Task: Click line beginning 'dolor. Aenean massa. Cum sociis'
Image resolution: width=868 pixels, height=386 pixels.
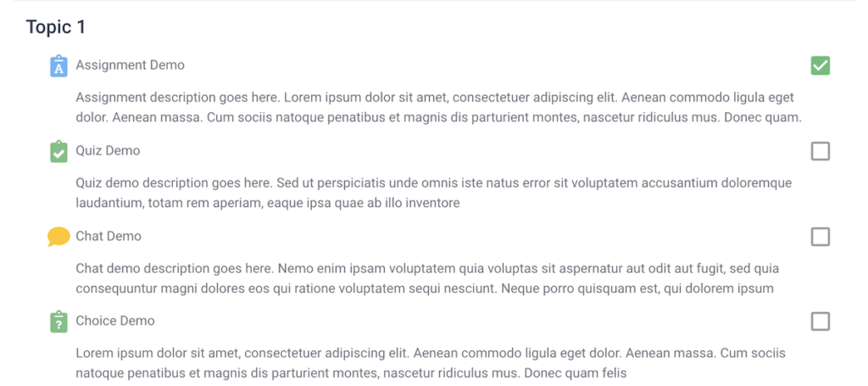Action: [439, 118]
